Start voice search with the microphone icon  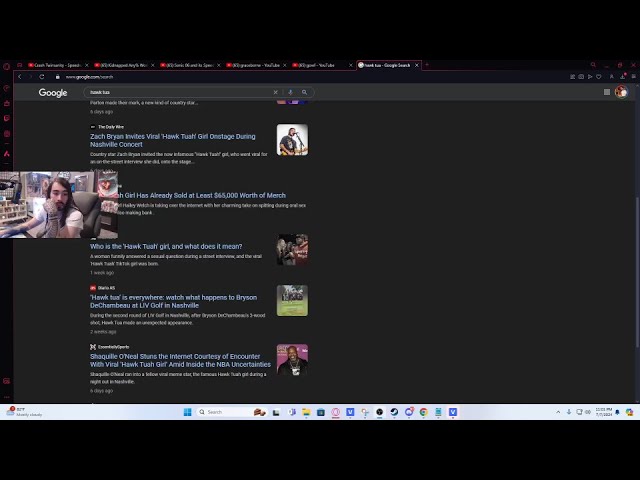point(290,92)
